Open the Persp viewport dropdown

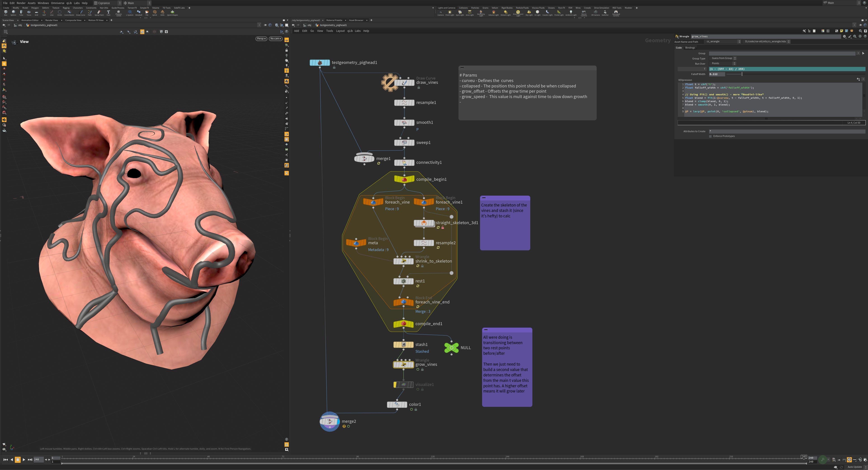261,38
